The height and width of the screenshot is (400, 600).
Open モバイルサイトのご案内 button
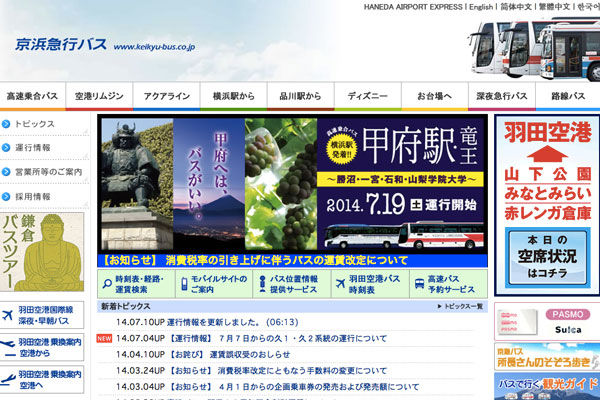(x=214, y=284)
